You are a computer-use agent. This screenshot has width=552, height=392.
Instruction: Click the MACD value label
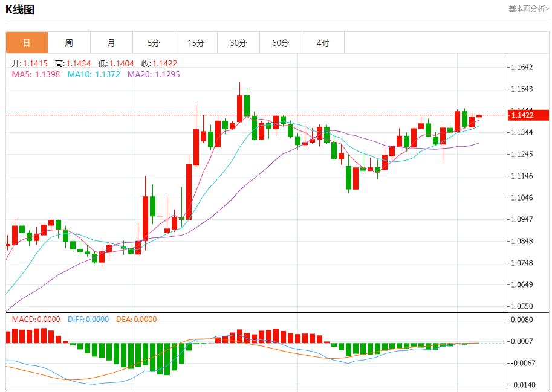click(36, 319)
